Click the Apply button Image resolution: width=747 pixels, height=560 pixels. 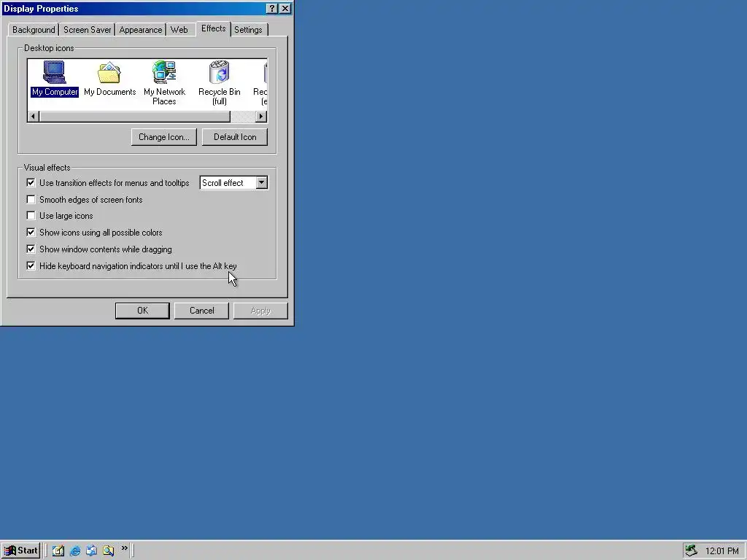(260, 311)
